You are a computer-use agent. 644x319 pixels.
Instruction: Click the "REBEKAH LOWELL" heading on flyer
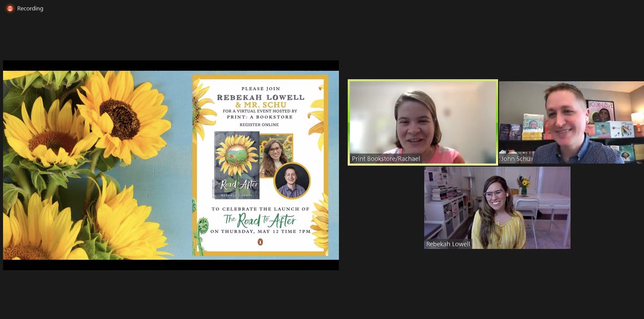[x=260, y=97]
